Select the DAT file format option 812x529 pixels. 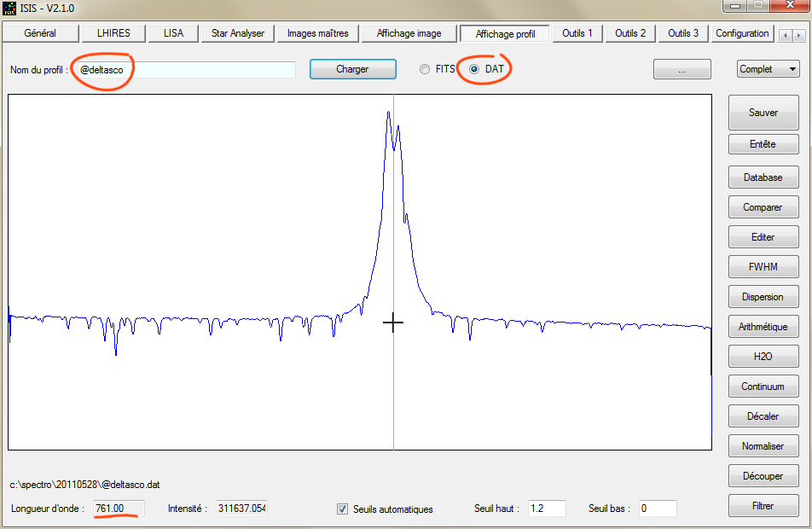(475, 69)
